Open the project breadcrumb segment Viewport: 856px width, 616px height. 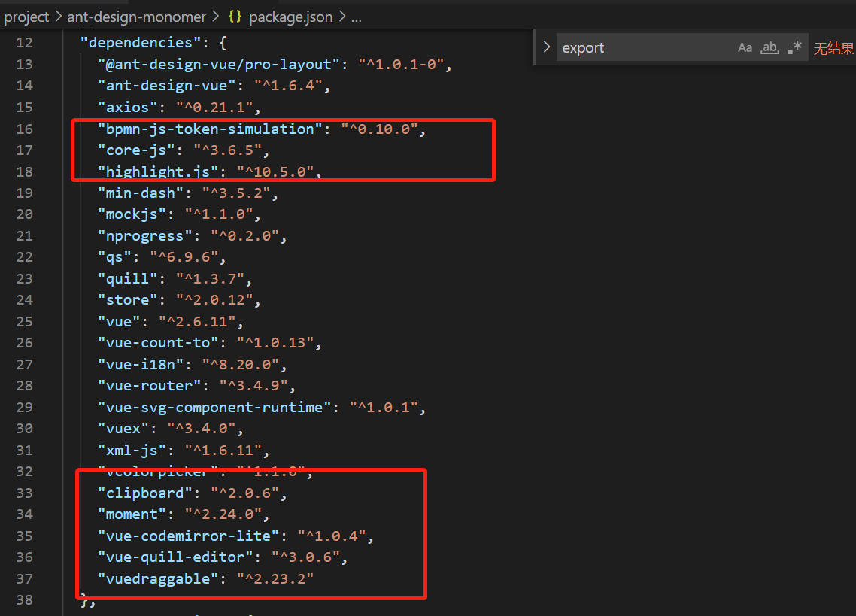click(26, 17)
